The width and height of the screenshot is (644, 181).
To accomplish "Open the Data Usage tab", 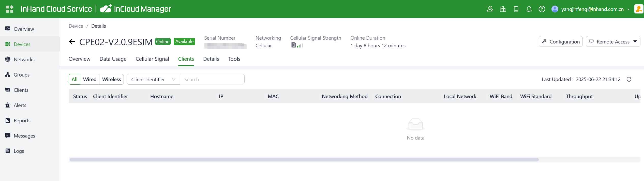I will (x=113, y=59).
